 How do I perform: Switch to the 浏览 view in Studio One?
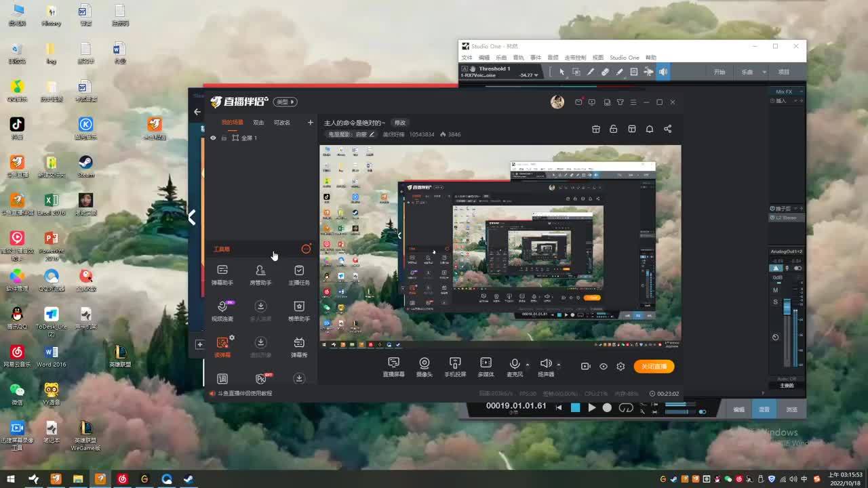[791, 409]
